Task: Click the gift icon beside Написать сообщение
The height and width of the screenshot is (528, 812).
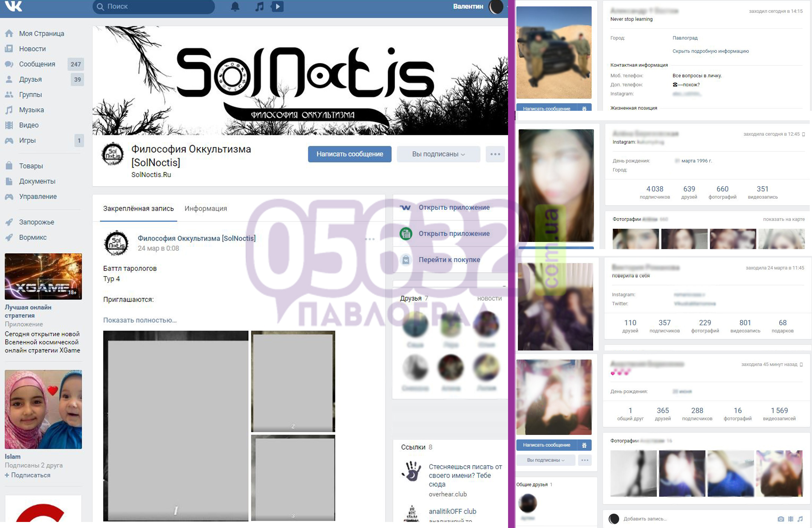Action: tap(584, 445)
